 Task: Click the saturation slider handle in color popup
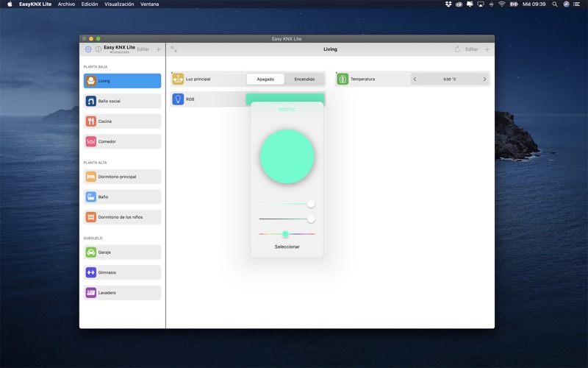(x=311, y=204)
